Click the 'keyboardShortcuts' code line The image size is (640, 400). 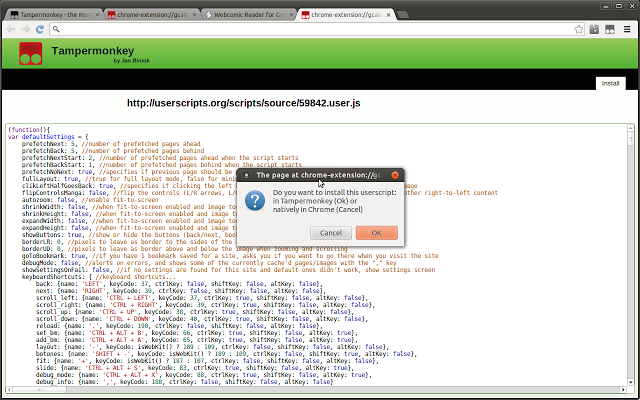[x=99, y=277]
